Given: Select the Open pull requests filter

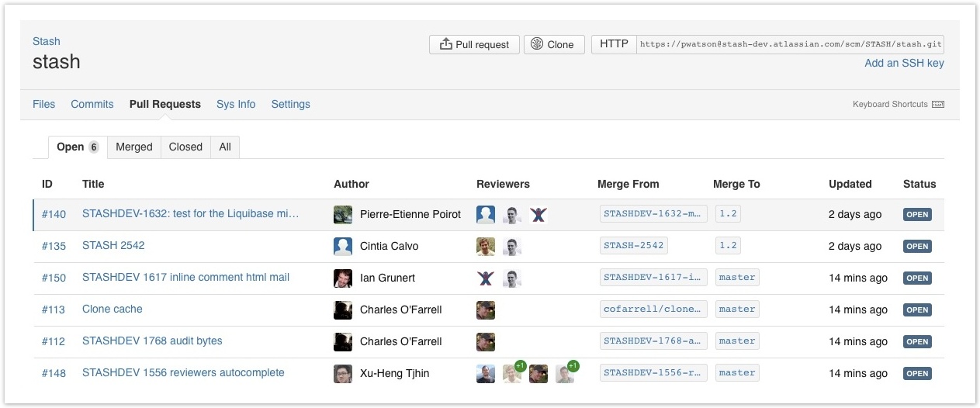Looking at the screenshot, I should (78, 147).
